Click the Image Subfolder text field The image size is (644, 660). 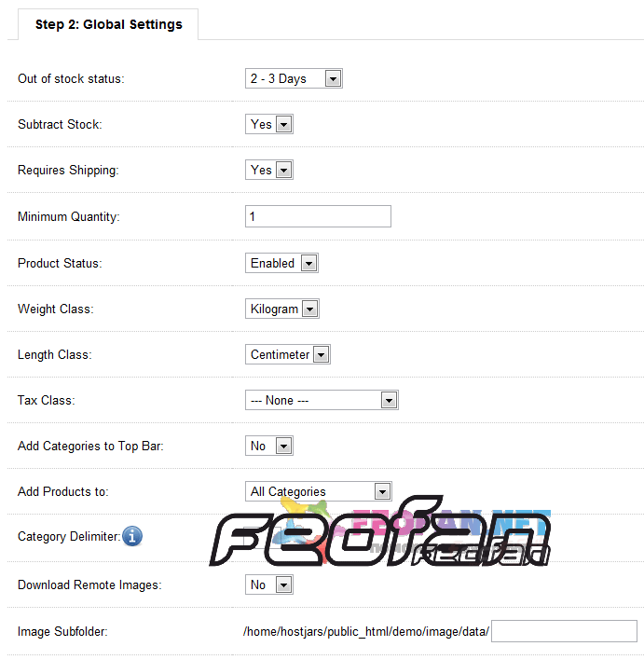[x=564, y=631]
